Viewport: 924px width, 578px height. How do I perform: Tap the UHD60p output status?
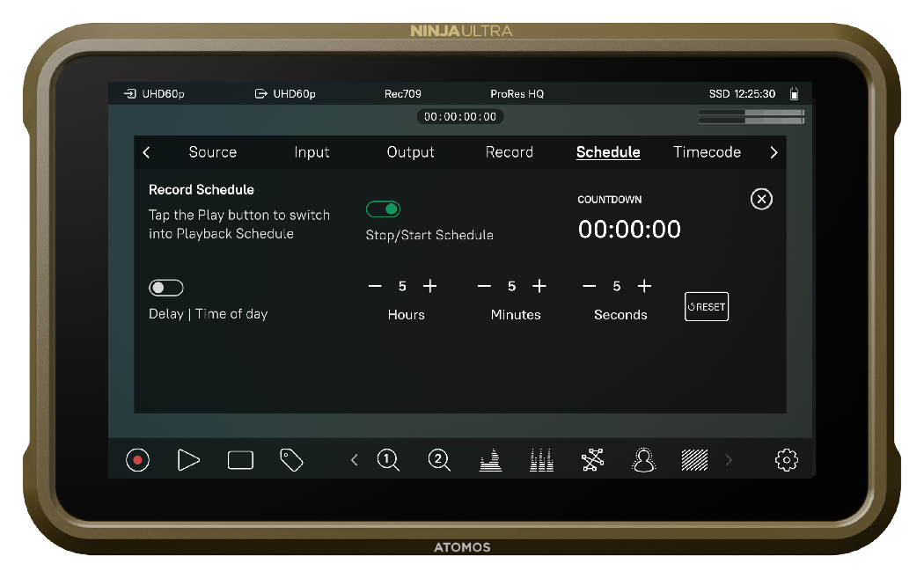[285, 93]
